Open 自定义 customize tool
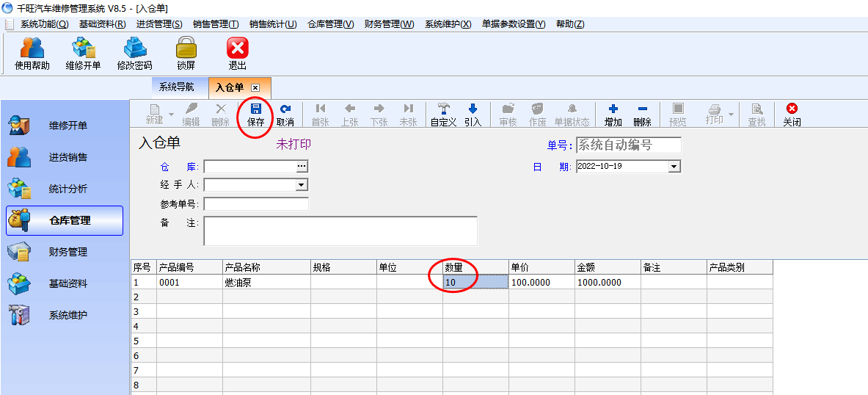This screenshot has width=868, height=395. coord(443,115)
